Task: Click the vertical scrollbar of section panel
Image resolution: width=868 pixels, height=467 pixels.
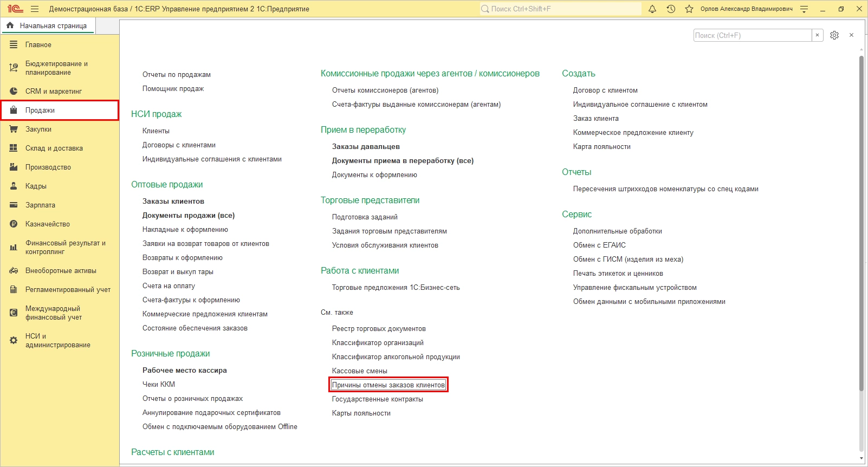Action: point(861,222)
